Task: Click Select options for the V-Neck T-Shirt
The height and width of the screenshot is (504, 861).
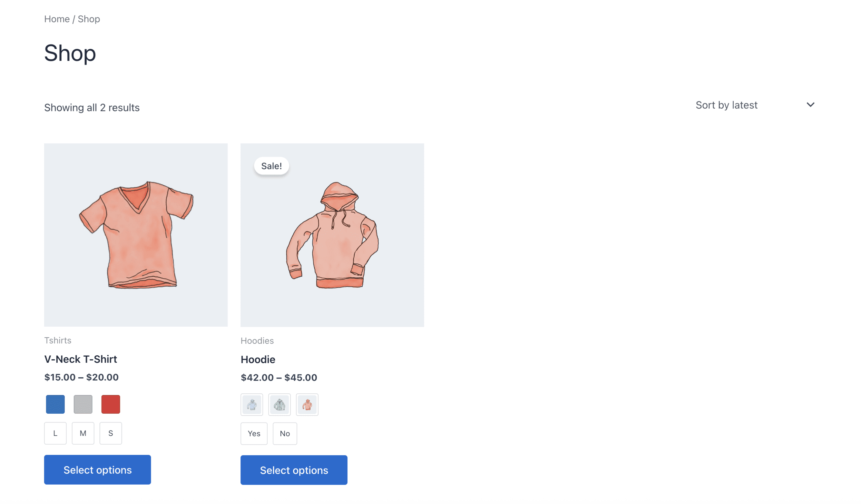Action: coord(97,469)
